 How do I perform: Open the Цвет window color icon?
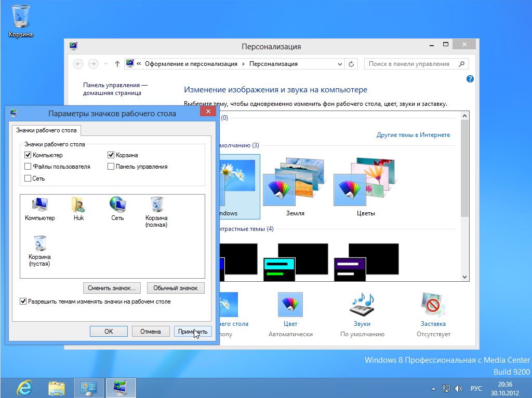[290, 305]
